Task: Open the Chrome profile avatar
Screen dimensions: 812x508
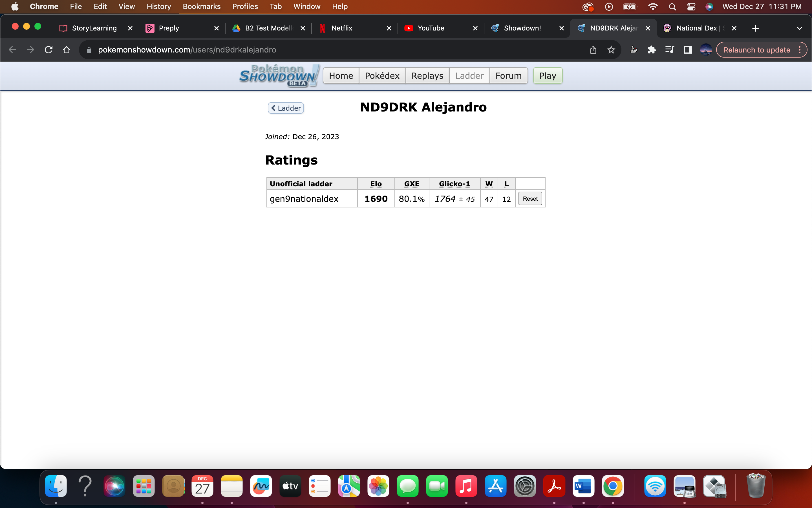Action: coord(706,50)
